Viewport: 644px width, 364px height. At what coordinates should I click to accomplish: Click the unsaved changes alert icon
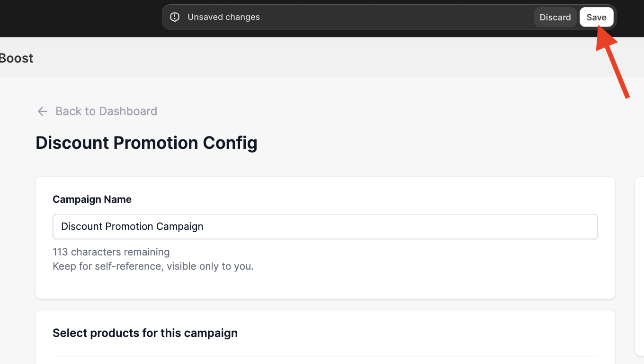pyautogui.click(x=175, y=18)
